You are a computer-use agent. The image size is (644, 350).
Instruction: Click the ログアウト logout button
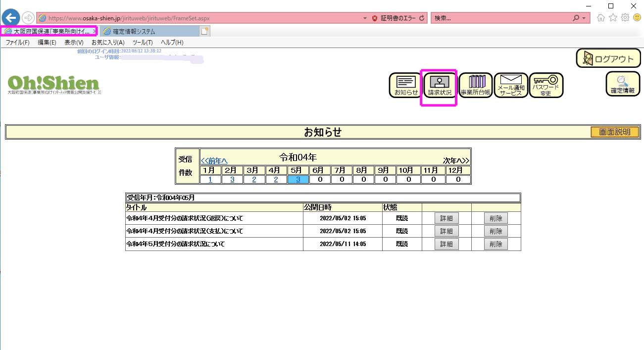coord(608,58)
